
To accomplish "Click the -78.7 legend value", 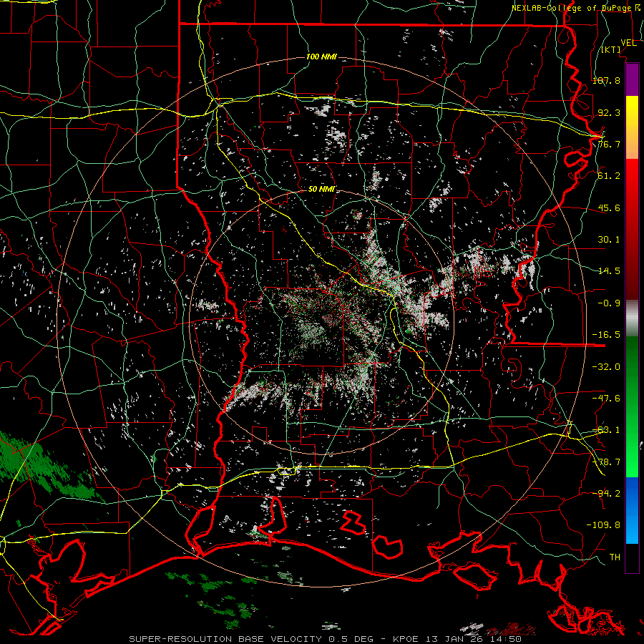I will [606, 462].
